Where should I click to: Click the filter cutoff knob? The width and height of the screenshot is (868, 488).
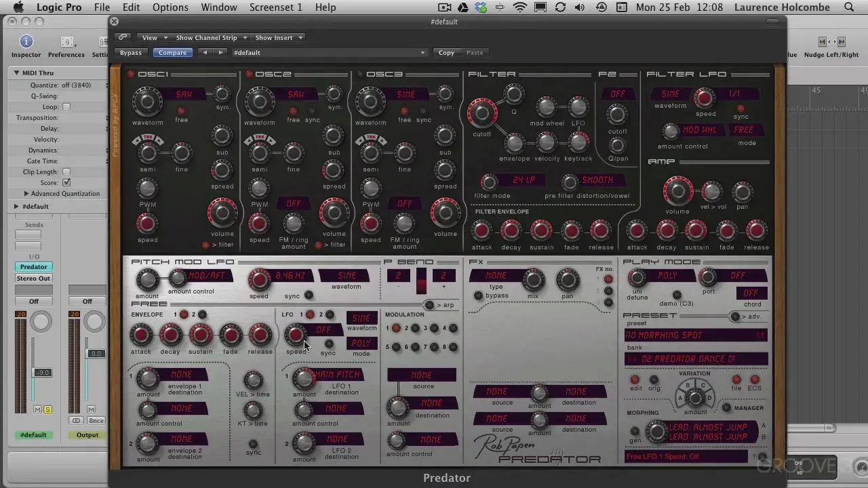point(482,113)
